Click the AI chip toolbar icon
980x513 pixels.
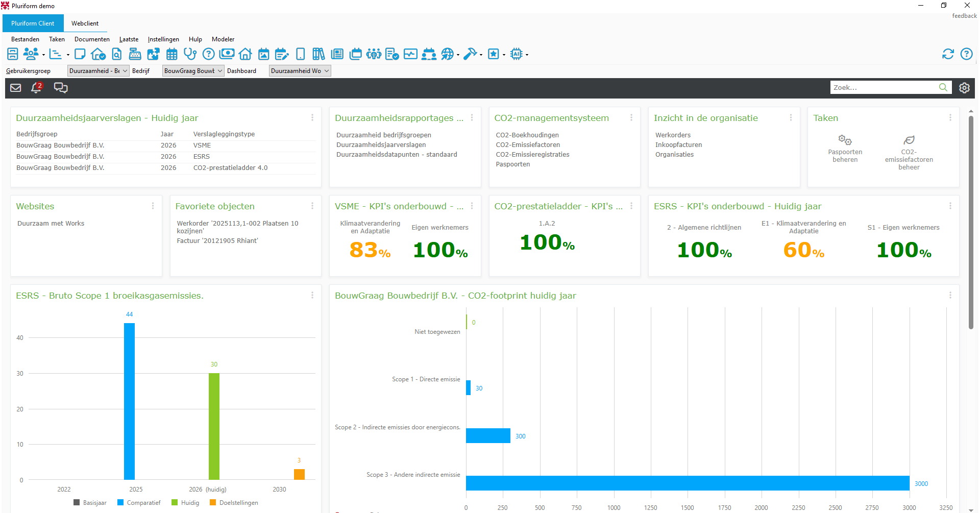pos(517,54)
